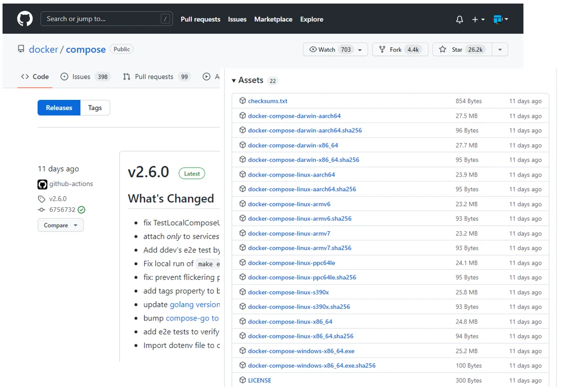Open the star lists dropdown arrow
Image resolution: width=561 pixels, height=392 pixels.
coord(500,50)
